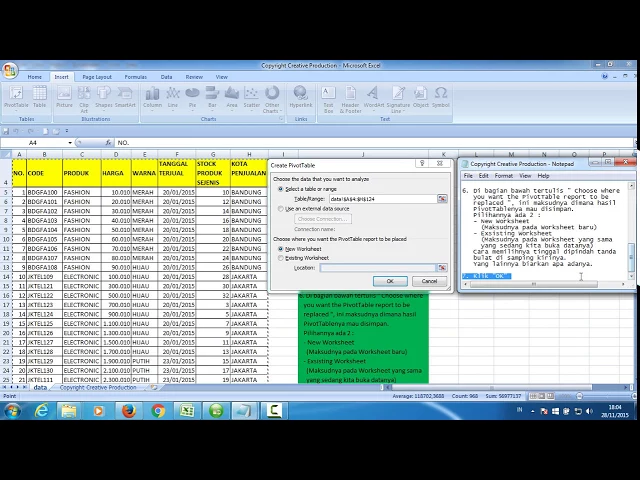Insert a Text Box
This screenshot has height=480, width=640.
[x=329, y=99]
